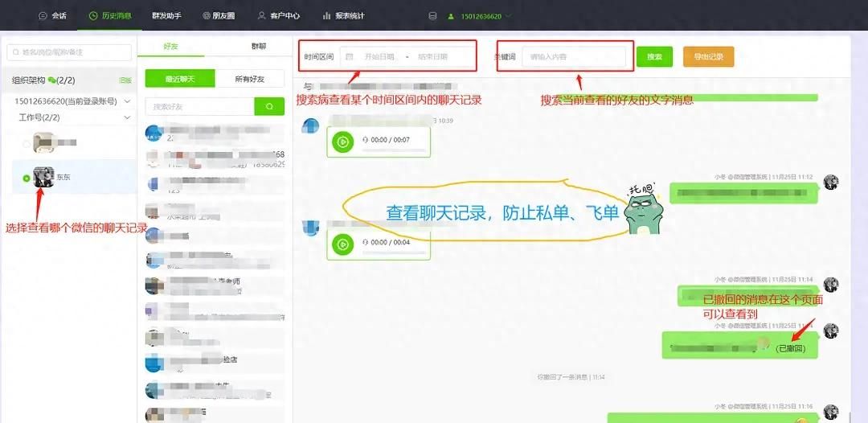Show the 最近聊天 list
Image resolution: width=868 pixels, height=423 pixels.
(180, 79)
